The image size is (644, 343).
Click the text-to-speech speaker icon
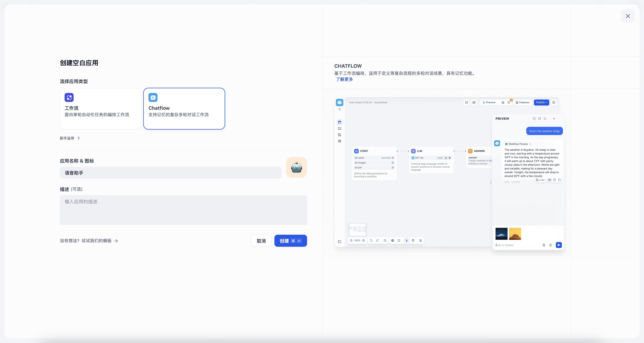coord(549,180)
